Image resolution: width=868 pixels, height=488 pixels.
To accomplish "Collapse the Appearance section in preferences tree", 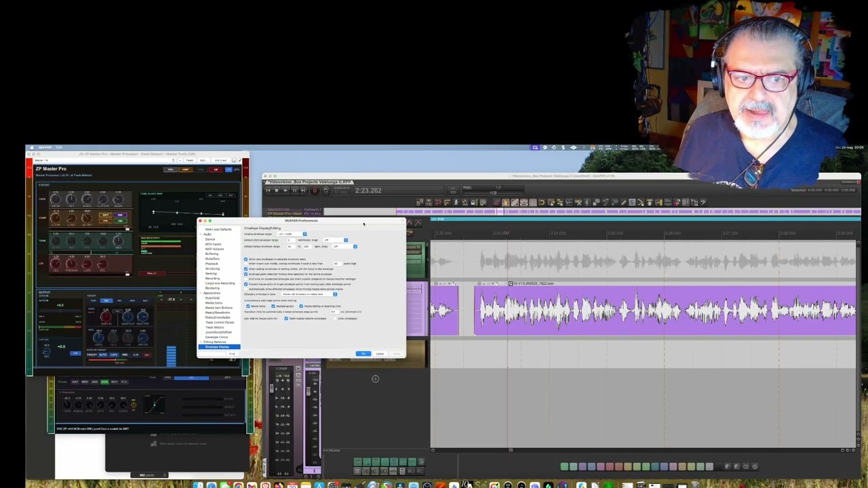I will tap(201, 293).
